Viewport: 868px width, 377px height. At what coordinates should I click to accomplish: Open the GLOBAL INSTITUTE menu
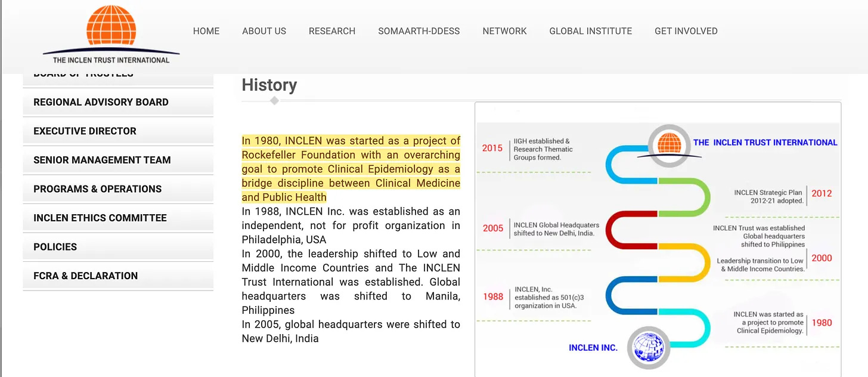(591, 31)
